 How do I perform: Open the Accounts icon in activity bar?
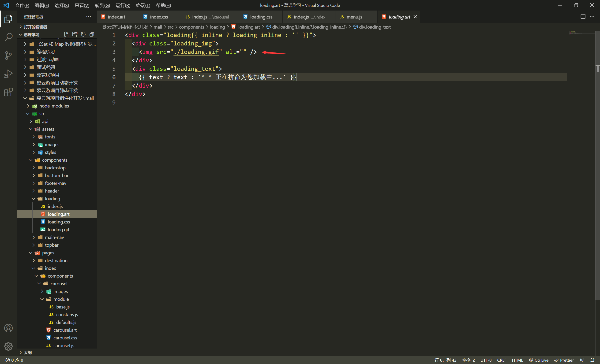click(x=8, y=328)
